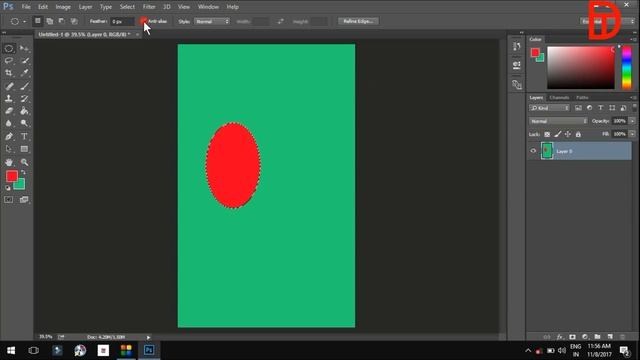
Task: Select the Zoom tool
Action: click(24, 162)
